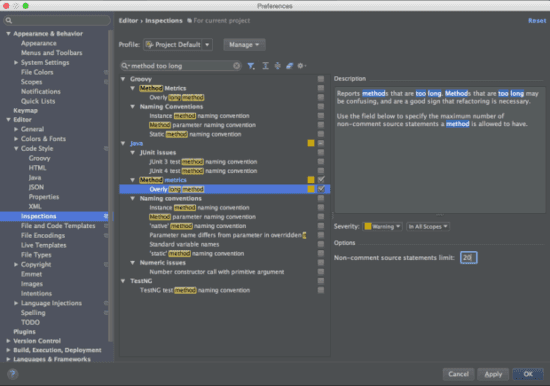Open the Warning severity dropdown
The image size is (550, 386).
click(383, 226)
